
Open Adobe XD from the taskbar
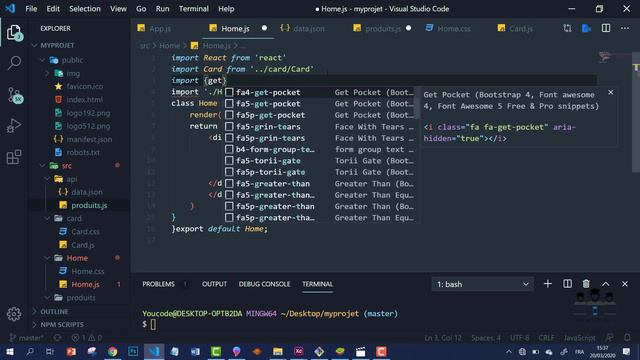[298, 351]
